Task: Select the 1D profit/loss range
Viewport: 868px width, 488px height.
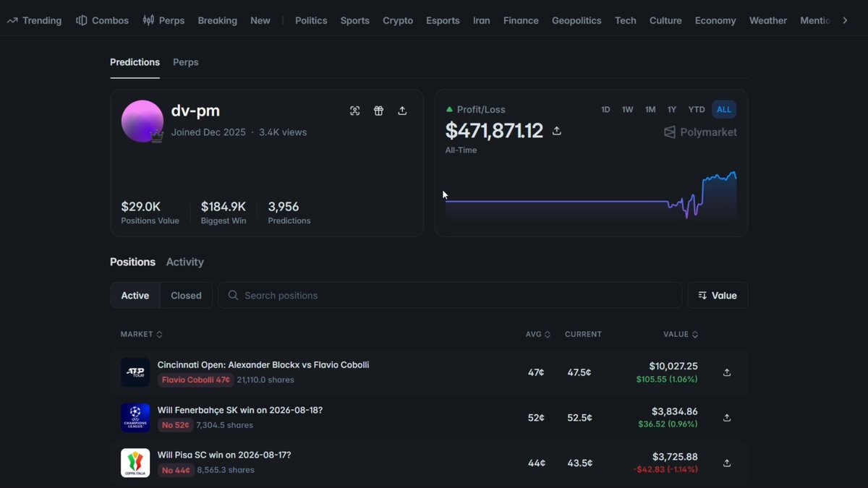Action: pos(605,110)
